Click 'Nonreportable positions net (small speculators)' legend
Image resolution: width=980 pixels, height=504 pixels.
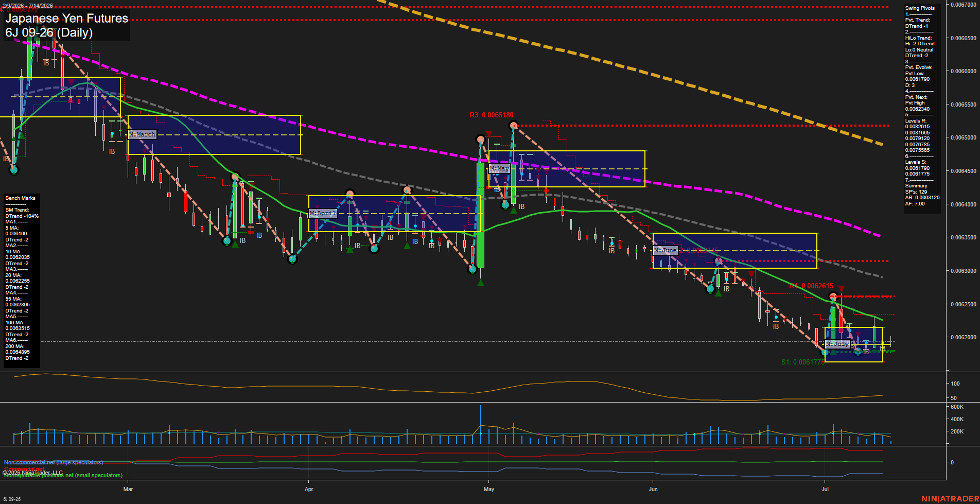click(63, 476)
